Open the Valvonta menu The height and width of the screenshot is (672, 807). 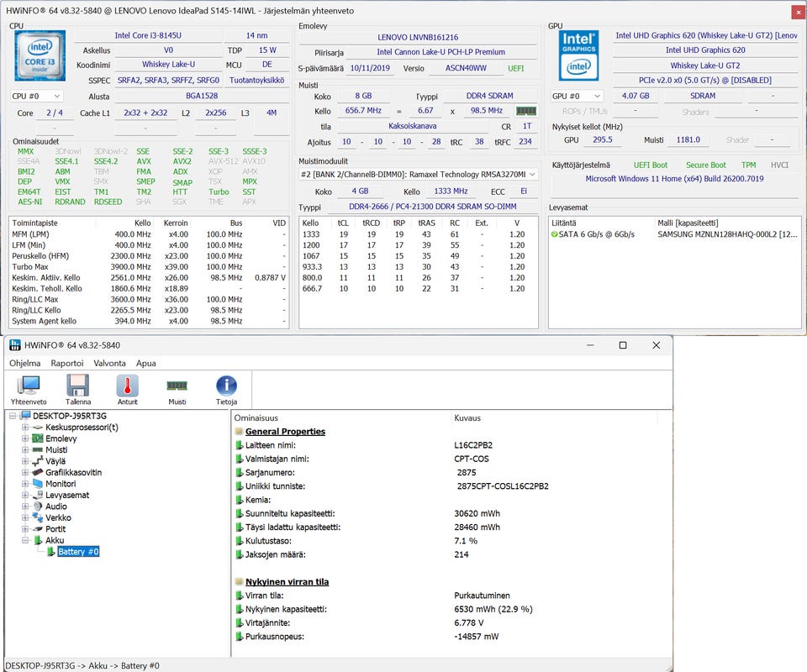tap(109, 364)
